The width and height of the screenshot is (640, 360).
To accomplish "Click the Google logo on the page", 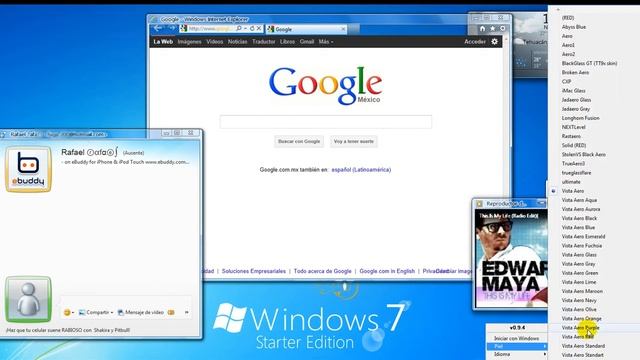I will tap(325, 85).
